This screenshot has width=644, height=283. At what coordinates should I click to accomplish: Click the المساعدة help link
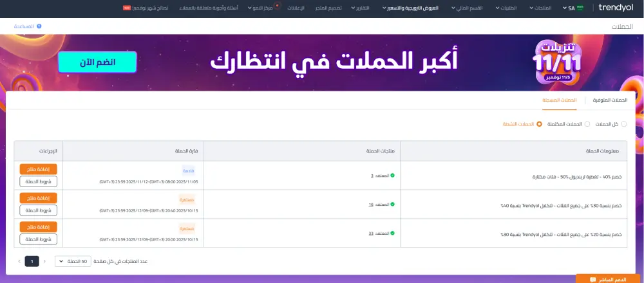pos(24,26)
